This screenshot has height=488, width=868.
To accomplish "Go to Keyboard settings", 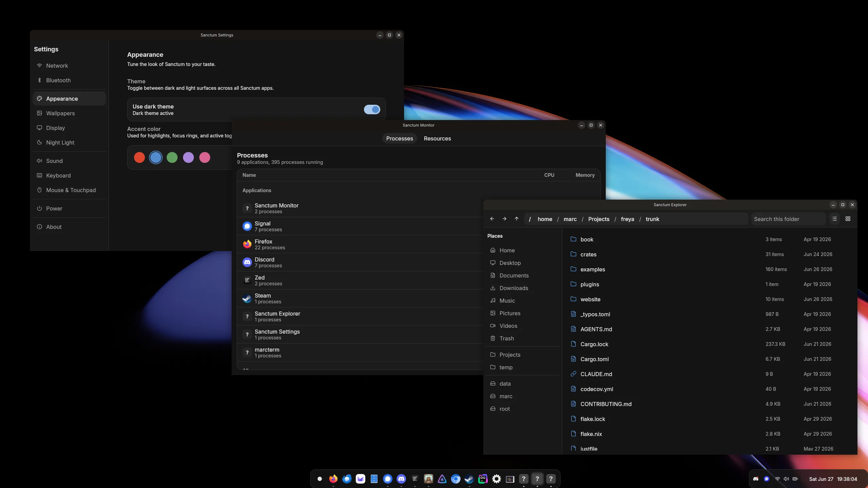I will (x=69, y=175).
